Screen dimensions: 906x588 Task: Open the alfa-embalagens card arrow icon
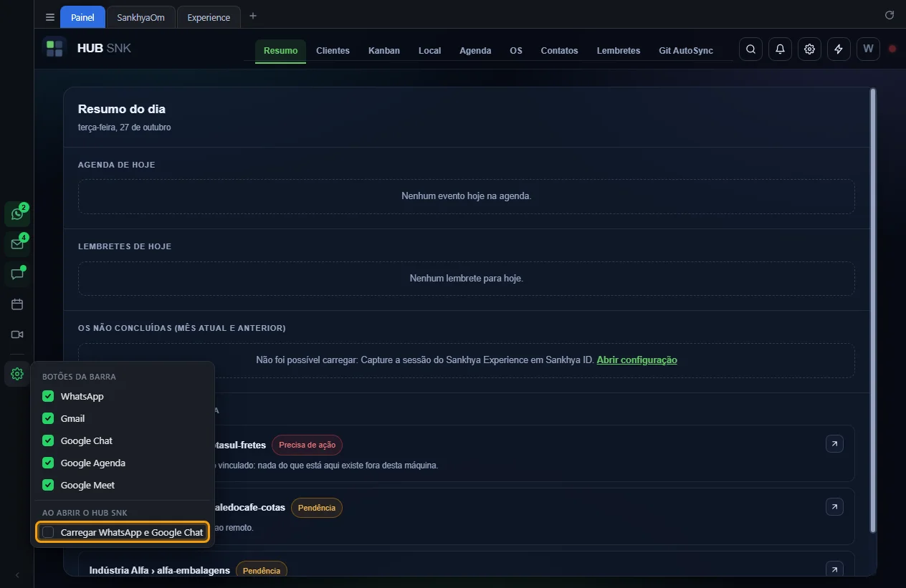[834, 569]
